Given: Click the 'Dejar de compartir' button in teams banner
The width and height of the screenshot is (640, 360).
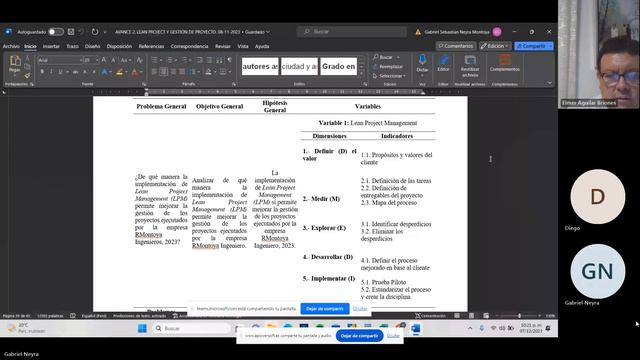Looking at the screenshot, I should point(324,309).
